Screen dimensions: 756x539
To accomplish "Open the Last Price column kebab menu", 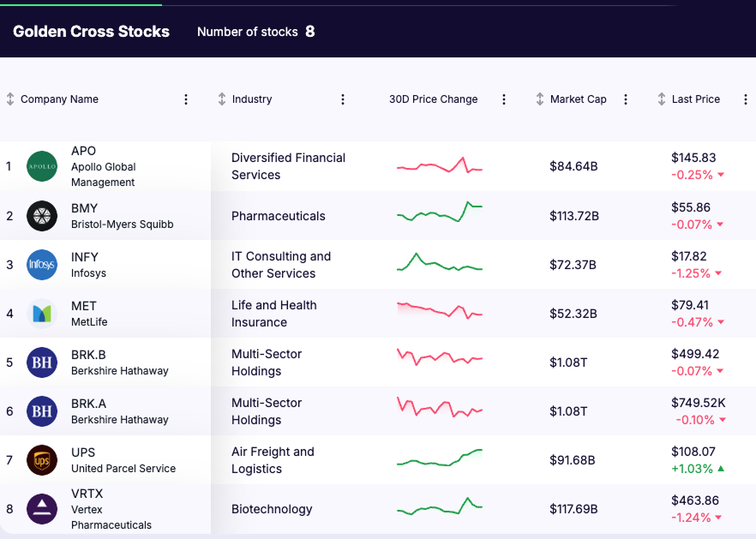I will [x=746, y=99].
